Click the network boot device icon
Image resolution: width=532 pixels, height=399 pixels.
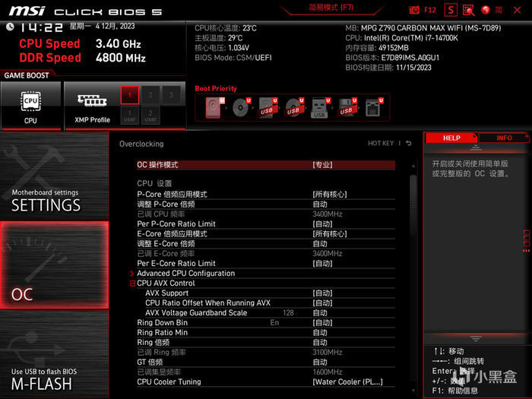pyautogui.click(x=374, y=108)
